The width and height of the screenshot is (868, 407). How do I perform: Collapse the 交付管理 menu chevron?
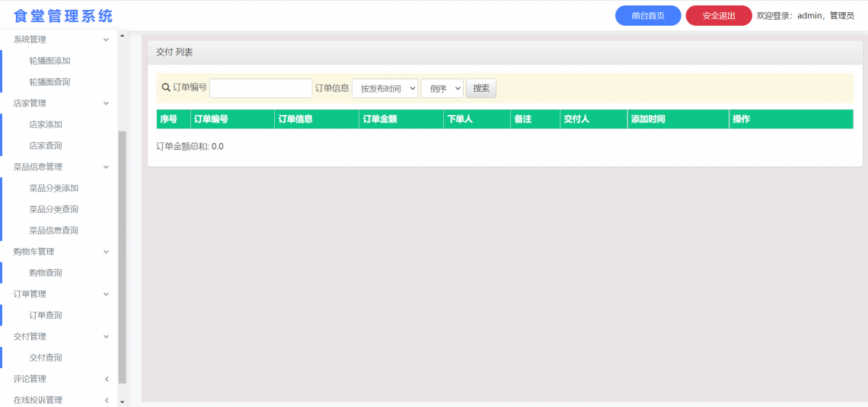tap(107, 336)
